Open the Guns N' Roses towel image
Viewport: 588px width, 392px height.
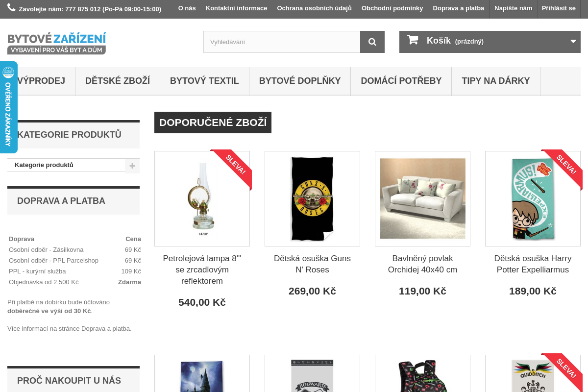[x=312, y=198]
